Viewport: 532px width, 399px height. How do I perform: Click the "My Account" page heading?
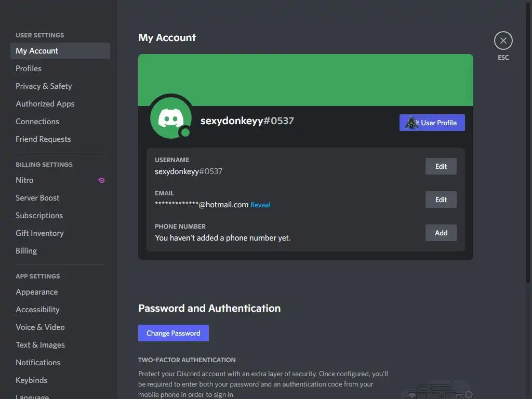[x=167, y=37]
